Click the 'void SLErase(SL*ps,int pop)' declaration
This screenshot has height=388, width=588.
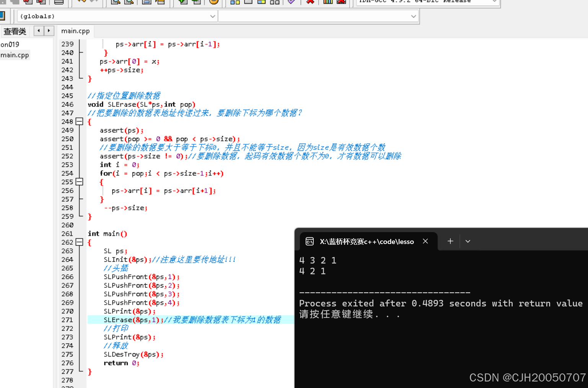pos(142,104)
